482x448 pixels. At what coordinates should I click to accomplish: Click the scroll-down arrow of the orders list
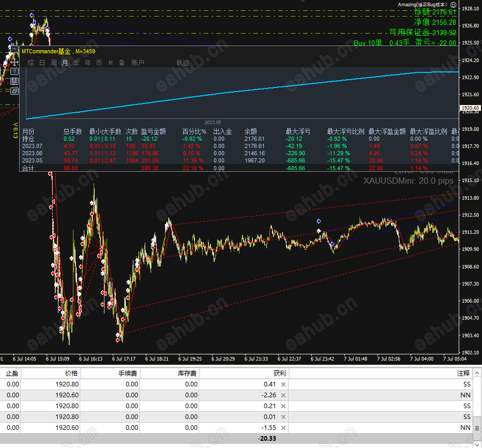click(477, 444)
